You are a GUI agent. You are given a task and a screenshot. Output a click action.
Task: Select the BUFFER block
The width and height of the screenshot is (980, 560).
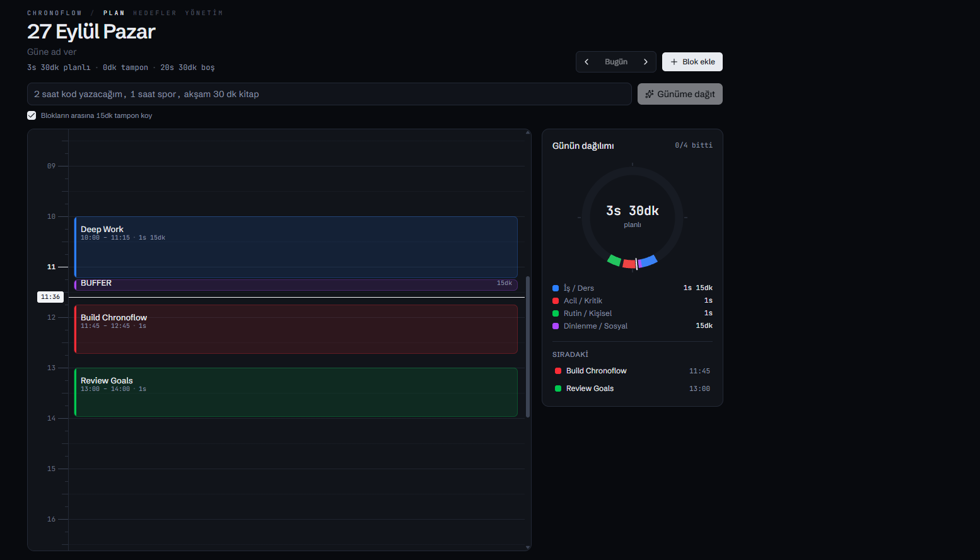coord(296,284)
